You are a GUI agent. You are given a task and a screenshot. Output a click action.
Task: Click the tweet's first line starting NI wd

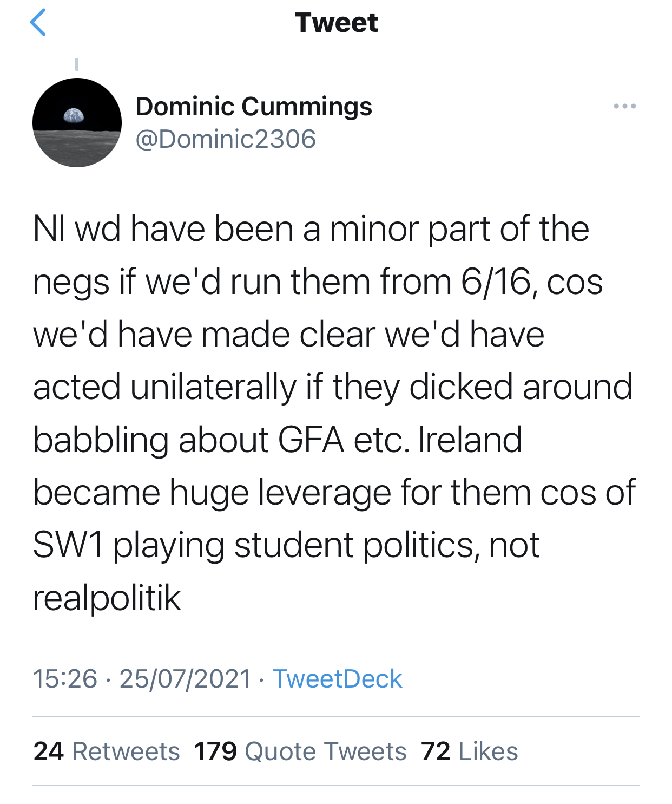click(311, 229)
